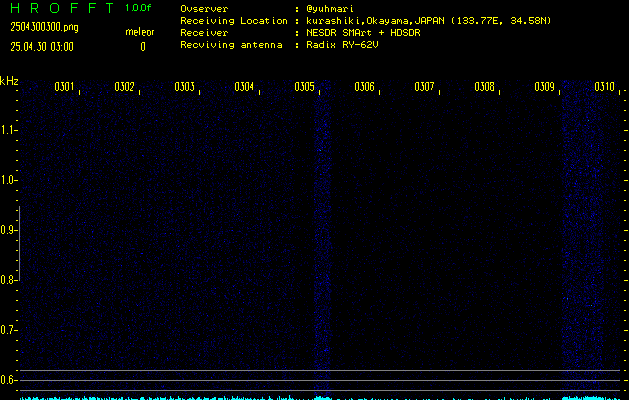Click the HROFFT title text
Screen dimensions: 629x400
[62, 8]
